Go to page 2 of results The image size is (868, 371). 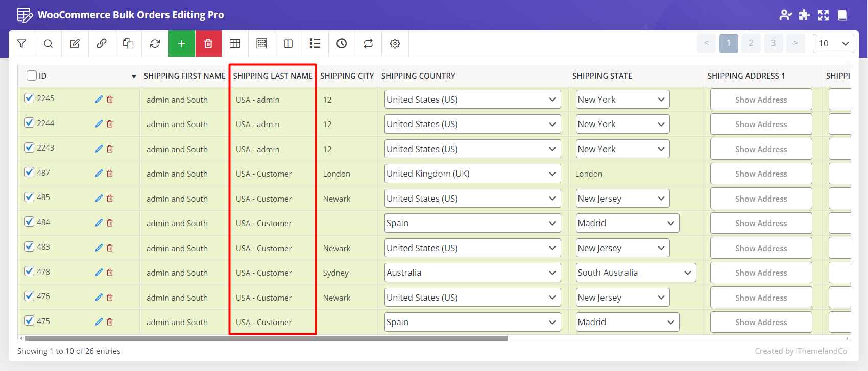(x=751, y=43)
